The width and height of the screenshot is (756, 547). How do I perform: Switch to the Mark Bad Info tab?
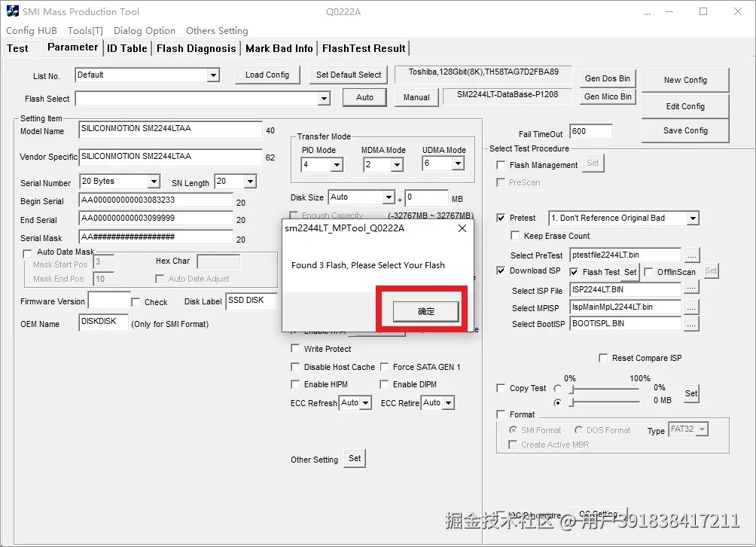[279, 48]
